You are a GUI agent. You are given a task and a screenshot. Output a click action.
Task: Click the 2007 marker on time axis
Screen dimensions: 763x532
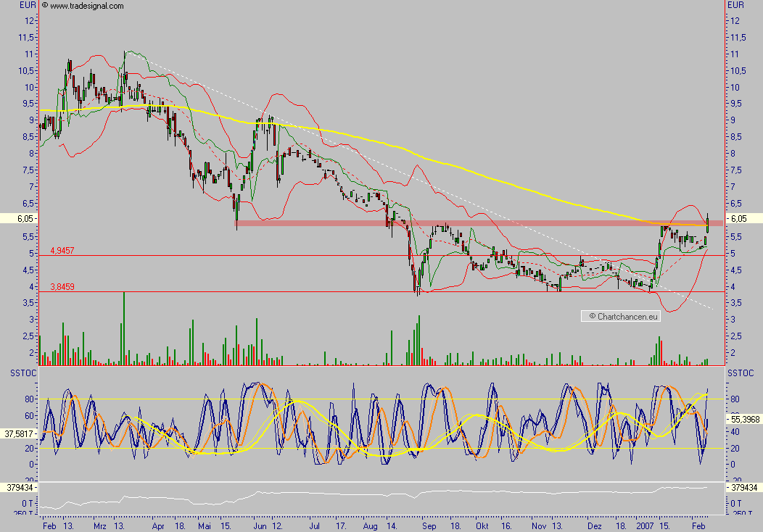point(646,525)
